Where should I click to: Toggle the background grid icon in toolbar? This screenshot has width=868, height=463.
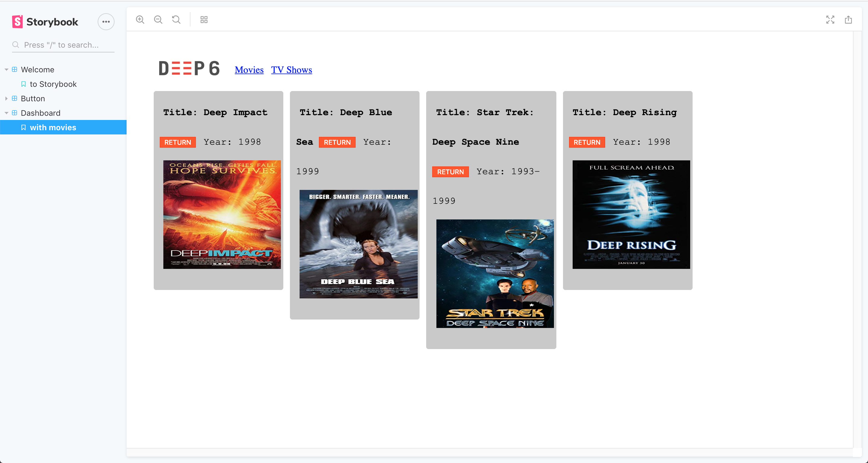[204, 20]
